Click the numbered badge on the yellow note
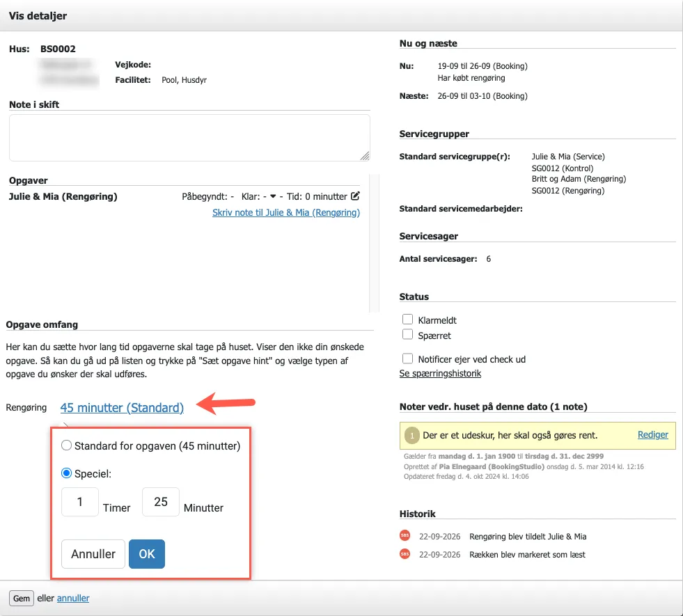The image size is (683, 616). (x=411, y=435)
